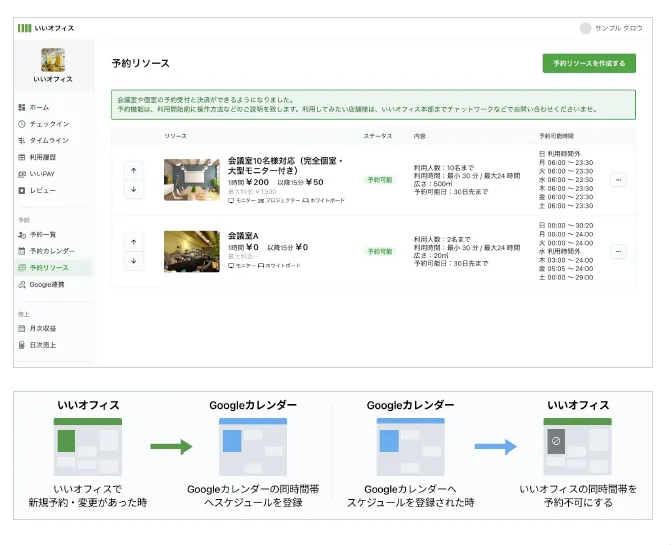Image resolution: width=671 pixels, height=545 pixels.
Task: Click 木 03:00 〜 24:00 schedule entry
Action: pos(566,260)
